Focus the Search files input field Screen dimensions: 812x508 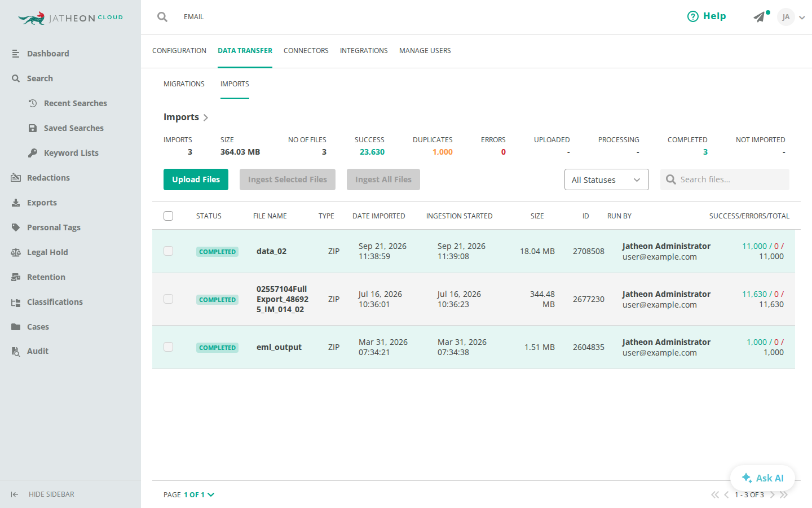(x=725, y=179)
